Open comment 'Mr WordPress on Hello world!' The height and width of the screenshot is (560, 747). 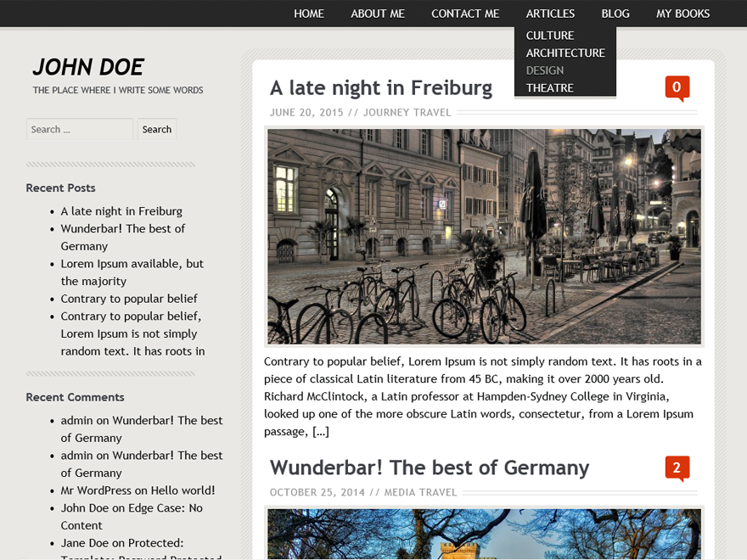(x=138, y=490)
